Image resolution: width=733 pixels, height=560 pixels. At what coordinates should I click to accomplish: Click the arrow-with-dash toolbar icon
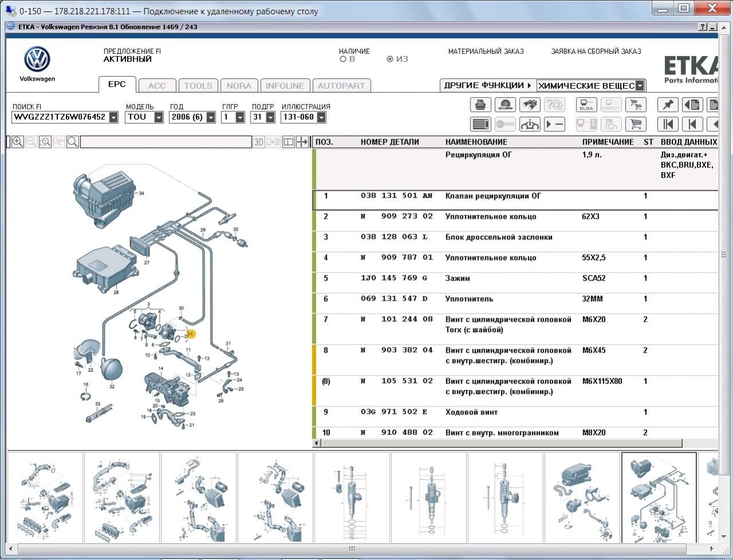point(554,124)
